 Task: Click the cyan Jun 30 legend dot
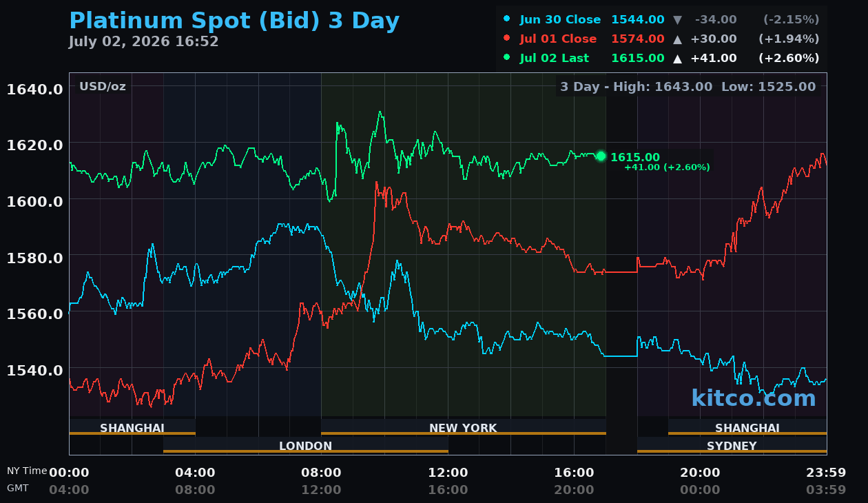(x=507, y=19)
